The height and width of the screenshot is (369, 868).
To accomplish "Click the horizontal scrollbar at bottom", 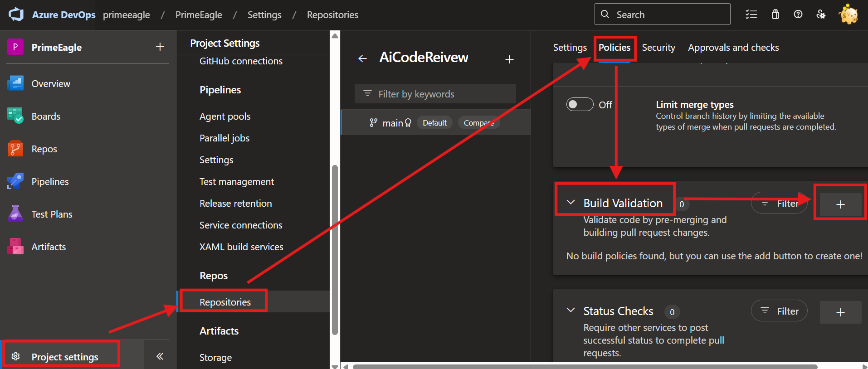I will [x=585, y=366].
